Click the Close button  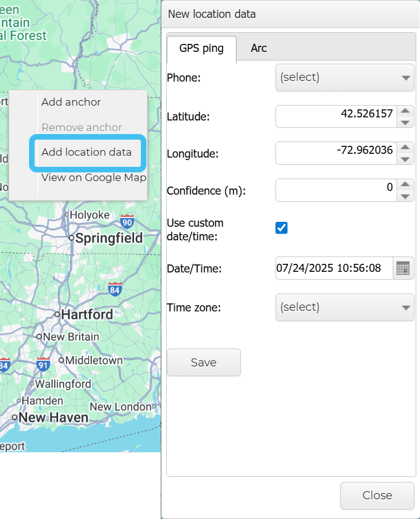(x=377, y=495)
